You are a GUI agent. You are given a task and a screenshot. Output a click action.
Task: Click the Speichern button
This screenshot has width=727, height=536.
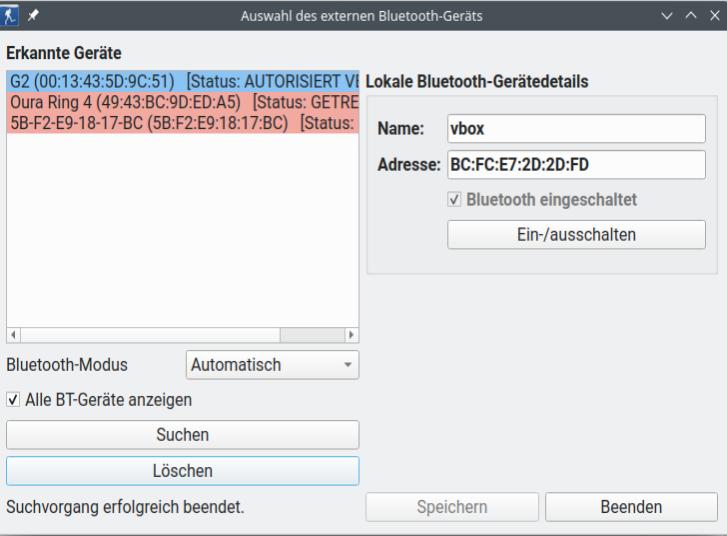(x=452, y=507)
